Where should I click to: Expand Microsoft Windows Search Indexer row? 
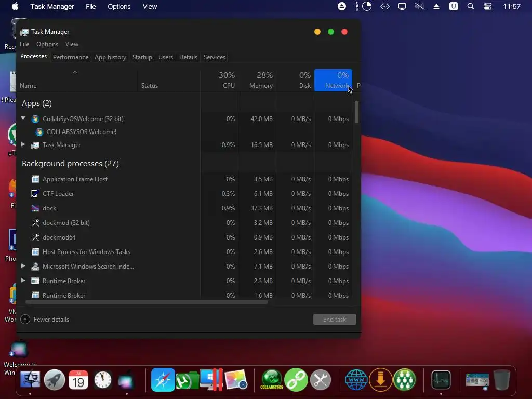coord(23,266)
